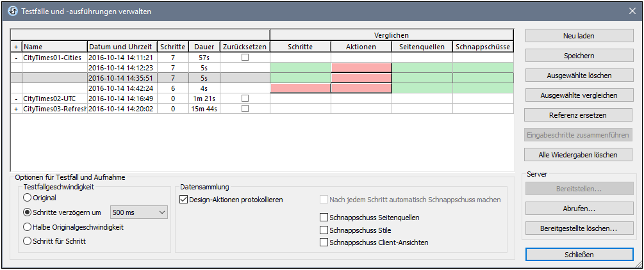Click Ausgewählte vergleichen button

click(x=579, y=95)
